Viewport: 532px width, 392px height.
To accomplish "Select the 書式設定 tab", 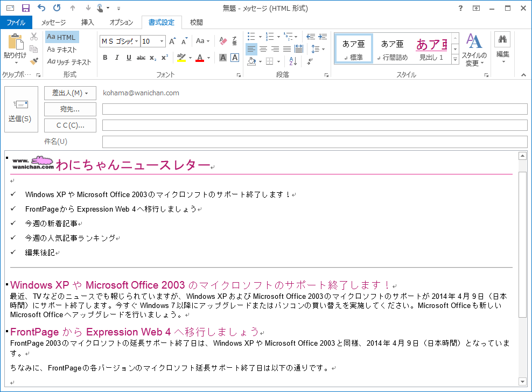I will pos(162,23).
